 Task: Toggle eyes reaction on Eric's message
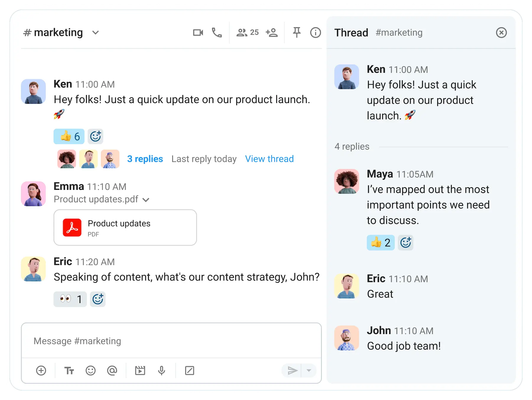(70, 299)
